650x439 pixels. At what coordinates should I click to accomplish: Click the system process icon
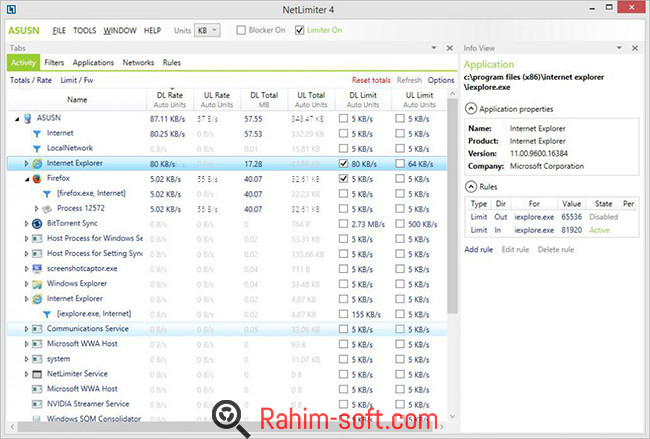[x=37, y=359]
